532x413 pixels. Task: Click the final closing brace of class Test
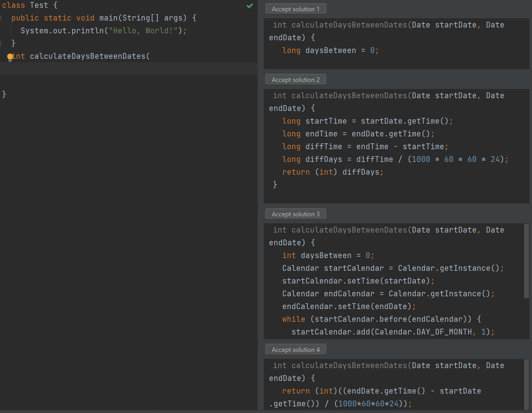[x=4, y=94]
